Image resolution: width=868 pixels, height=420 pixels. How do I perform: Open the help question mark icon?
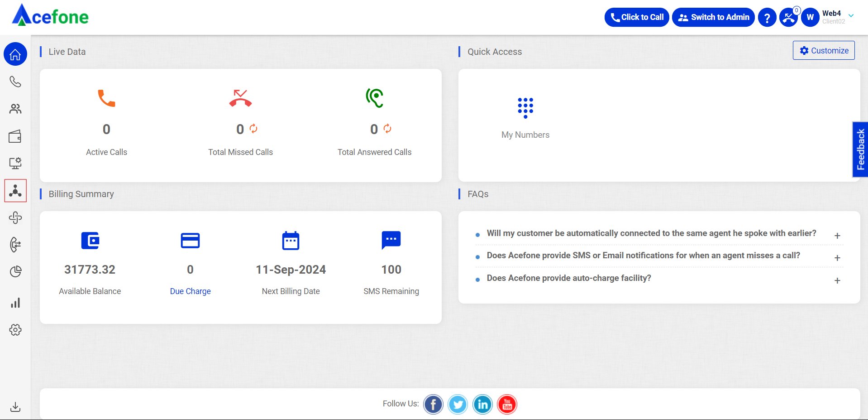(767, 18)
